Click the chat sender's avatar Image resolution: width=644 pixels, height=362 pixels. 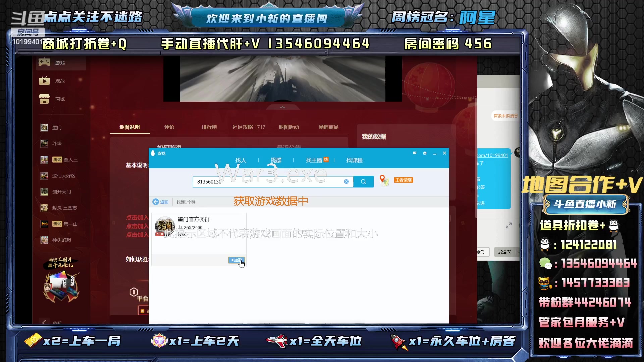pyautogui.click(x=517, y=153)
